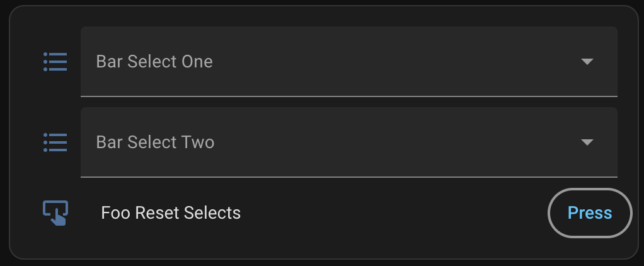The height and width of the screenshot is (266, 644).
Task: Expand the arrow on Bar Select Two
Action: point(587,142)
